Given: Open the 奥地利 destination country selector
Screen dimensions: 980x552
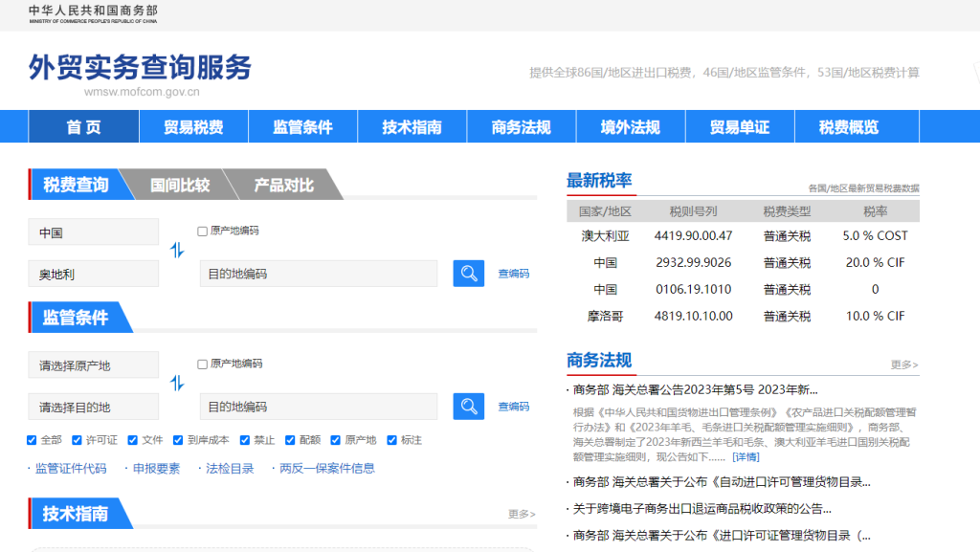Looking at the screenshot, I should click(93, 275).
